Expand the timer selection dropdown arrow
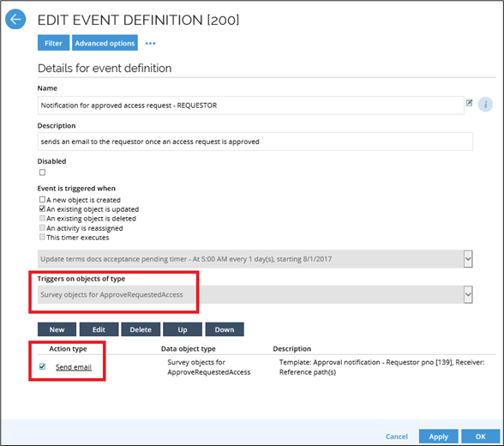The height and width of the screenshot is (446, 504). pyautogui.click(x=468, y=259)
